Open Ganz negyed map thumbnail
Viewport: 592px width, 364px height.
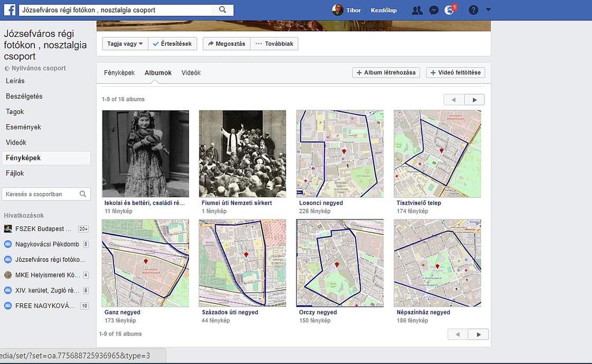click(145, 263)
